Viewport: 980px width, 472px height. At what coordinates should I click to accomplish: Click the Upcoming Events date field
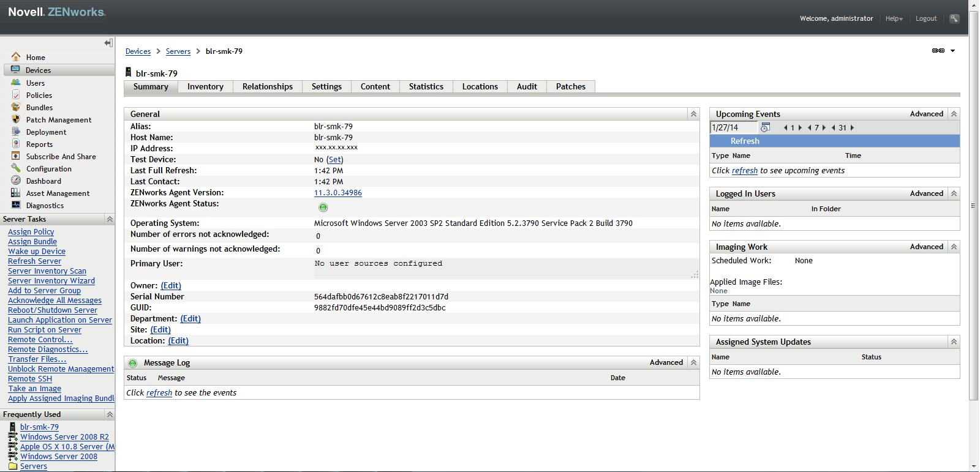[734, 127]
